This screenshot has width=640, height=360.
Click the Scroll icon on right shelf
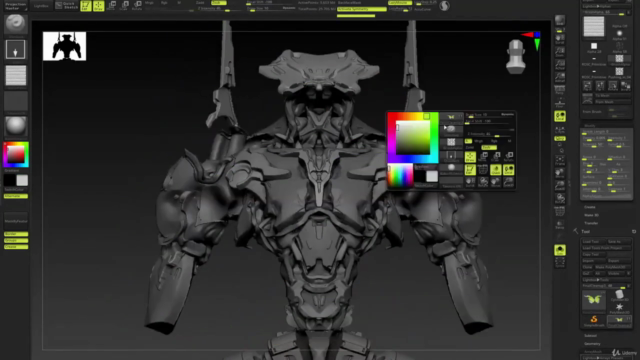[x=560, y=39]
